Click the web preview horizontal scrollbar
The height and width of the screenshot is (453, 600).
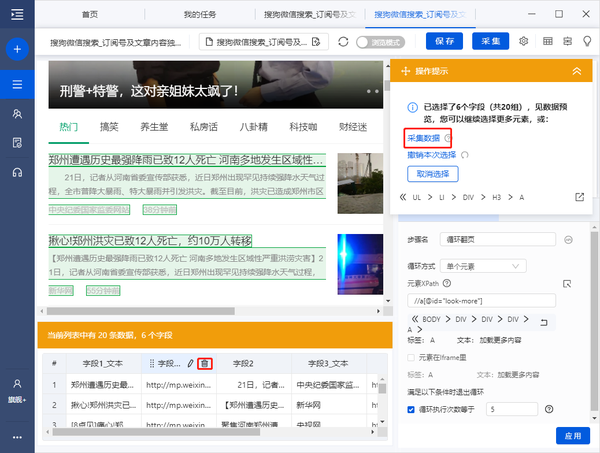(140, 311)
